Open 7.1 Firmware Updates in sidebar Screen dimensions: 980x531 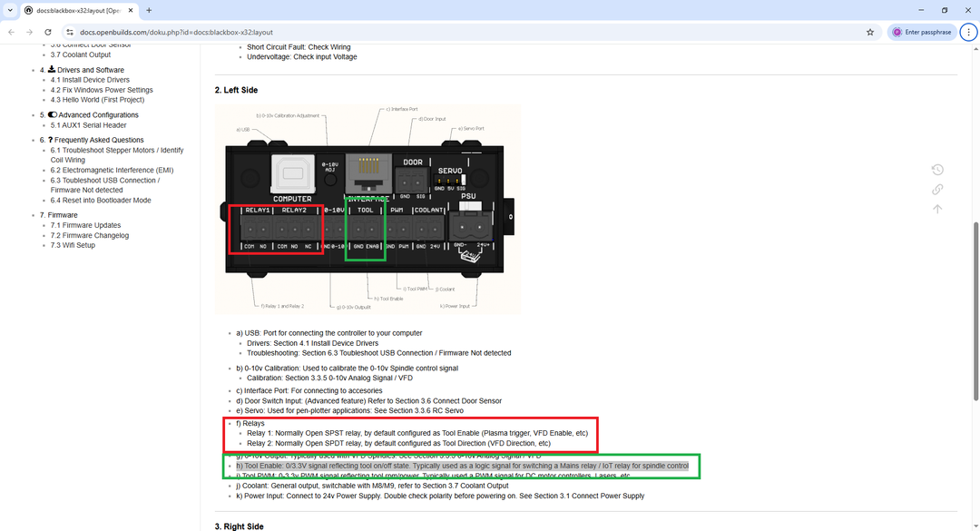[85, 225]
